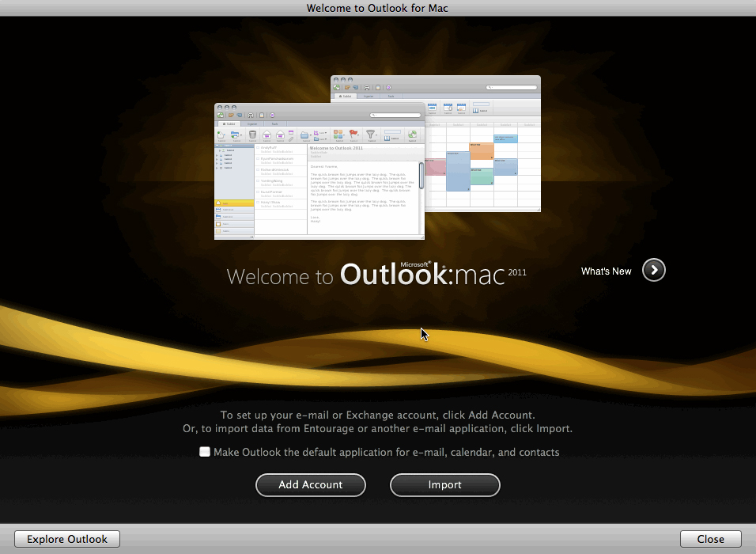
Task: Click the green calendar event in the preview
Action: pos(482,176)
